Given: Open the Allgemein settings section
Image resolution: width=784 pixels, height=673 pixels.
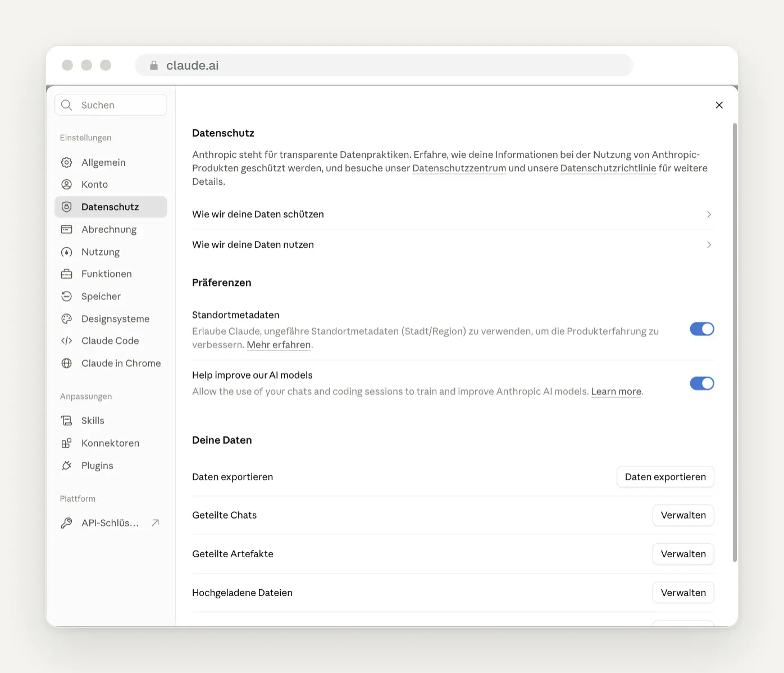Looking at the screenshot, I should [111, 162].
